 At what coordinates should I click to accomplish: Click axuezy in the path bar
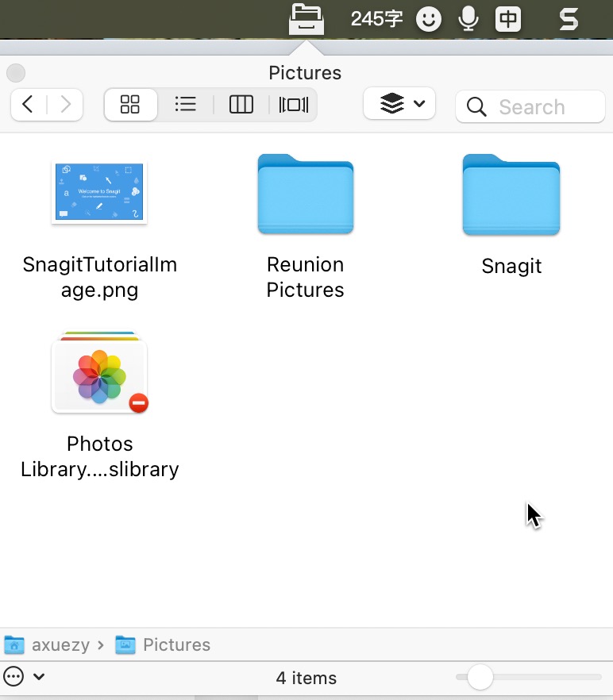pos(61,644)
